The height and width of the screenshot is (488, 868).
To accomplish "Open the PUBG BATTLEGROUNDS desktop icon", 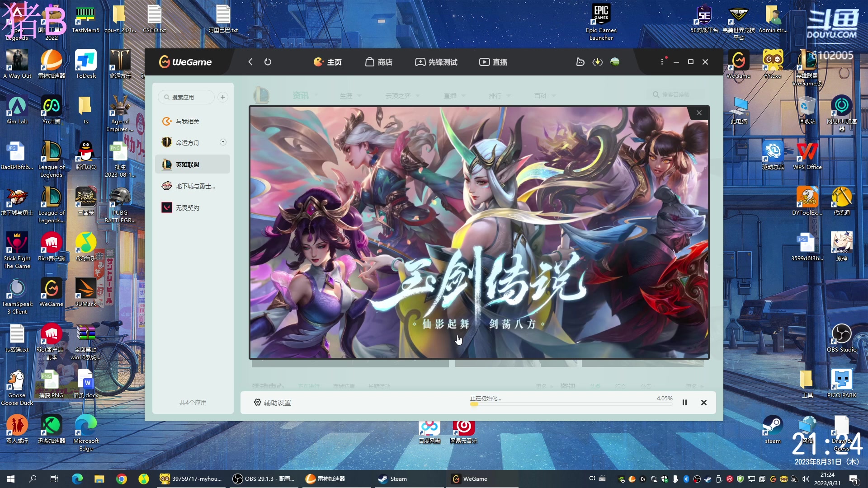I will (x=120, y=205).
